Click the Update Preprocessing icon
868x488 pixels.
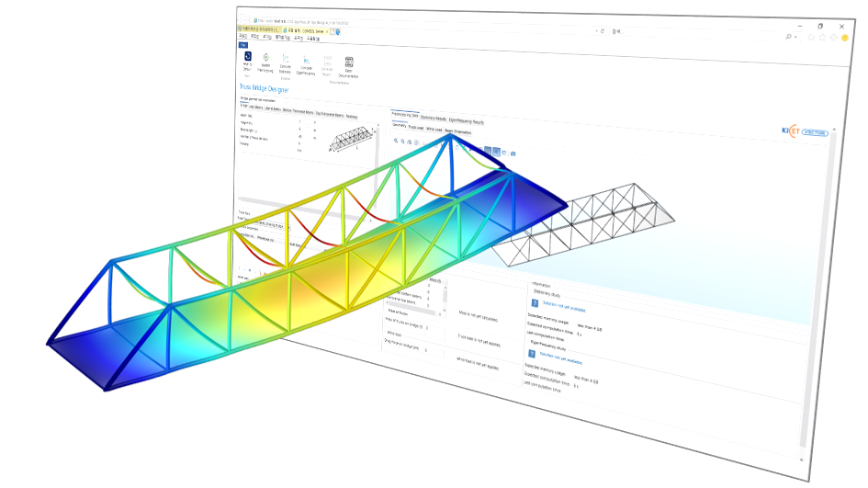pos(266,59)
